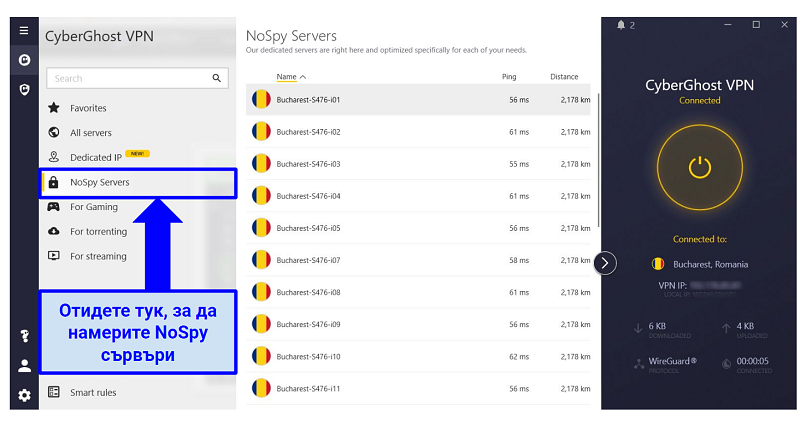This screenshot has width=806, height=431.
Task: Click the upload arrow statistics icon
Action: [x=726, y=328]
